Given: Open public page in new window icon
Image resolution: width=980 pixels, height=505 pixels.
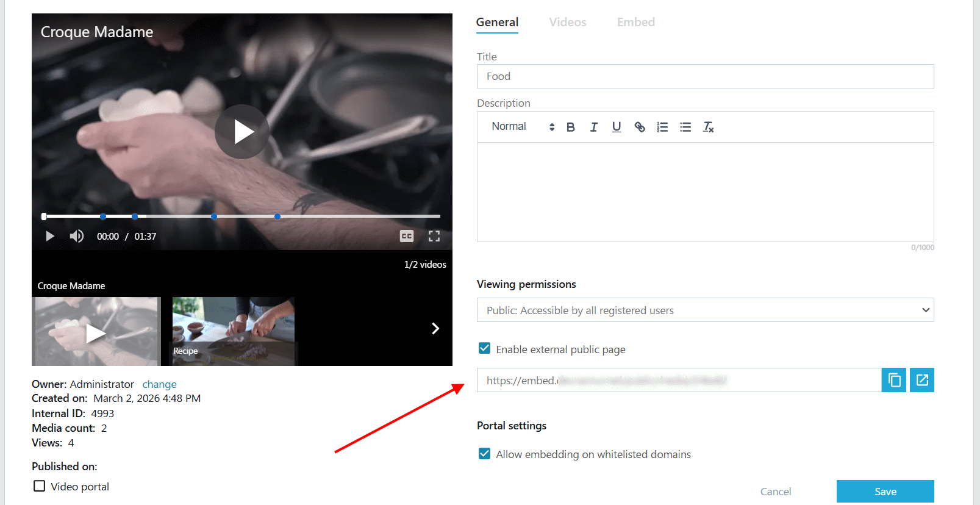Looking at the screenshot, I should point(922,380).
